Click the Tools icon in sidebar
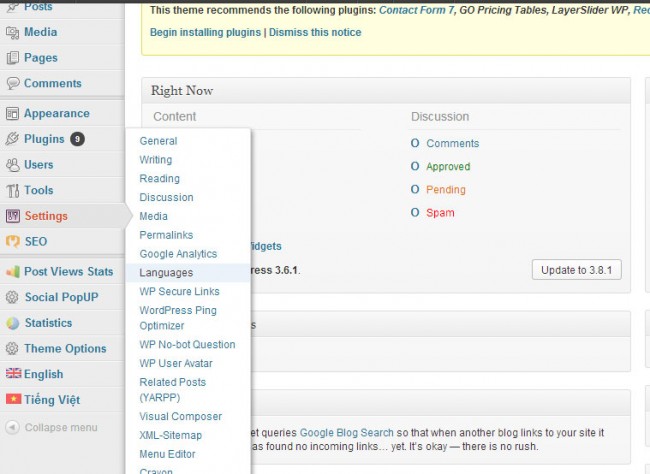This screenshot has height=474, width=650. click(12, 190)
